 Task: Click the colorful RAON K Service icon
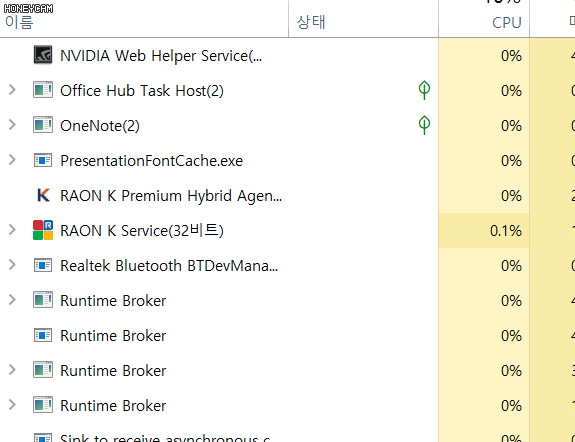coord(43,230)
